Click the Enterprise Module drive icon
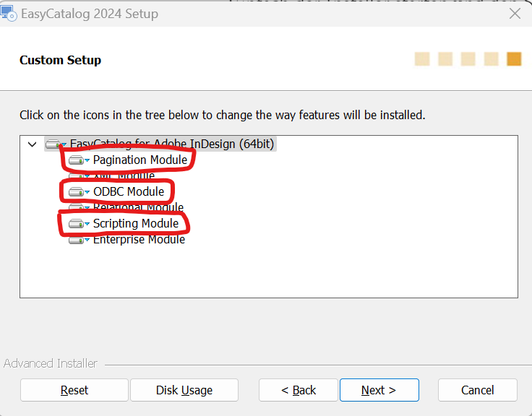Screen dimensions: 532x416 click(x=77, y=240)
